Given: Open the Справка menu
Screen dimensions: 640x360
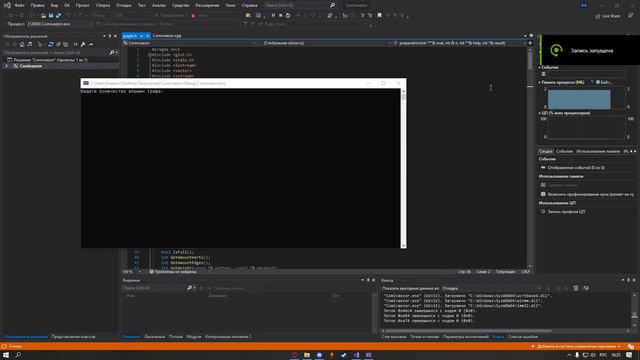Looking at the screenshot, I should [x=249, y=5].
